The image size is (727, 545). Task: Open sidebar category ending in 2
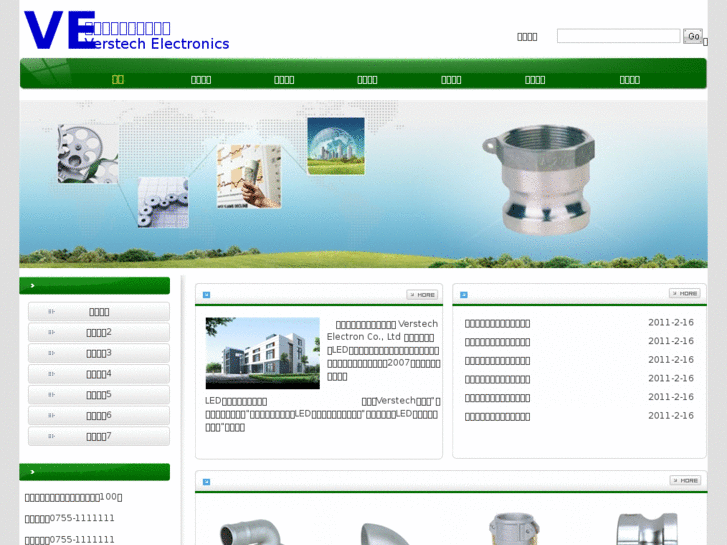click(x=99, y=333)
